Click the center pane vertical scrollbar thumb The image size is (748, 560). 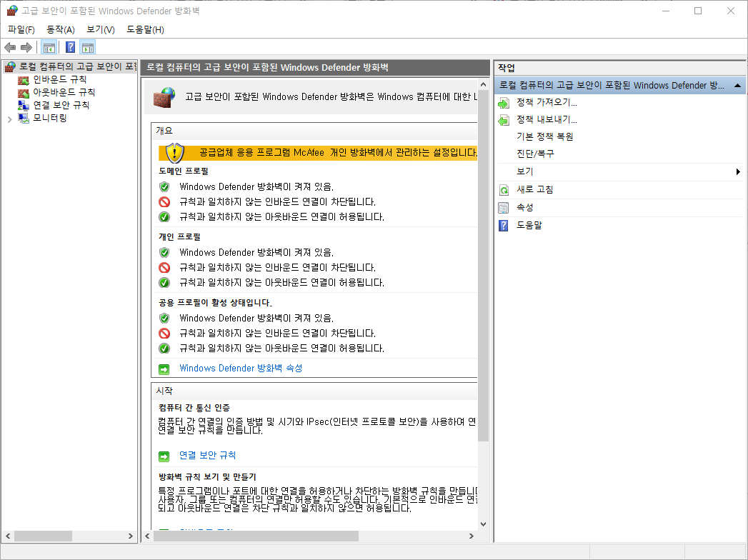[x=483, y=266]
